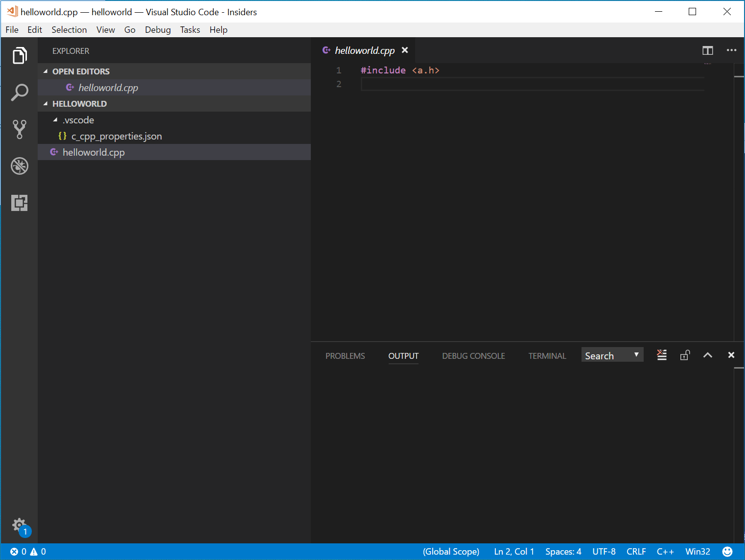The height and width of the screenshot is (560, 745).
Task: Open the Tasks menu
Action: [x=190, y=30]
